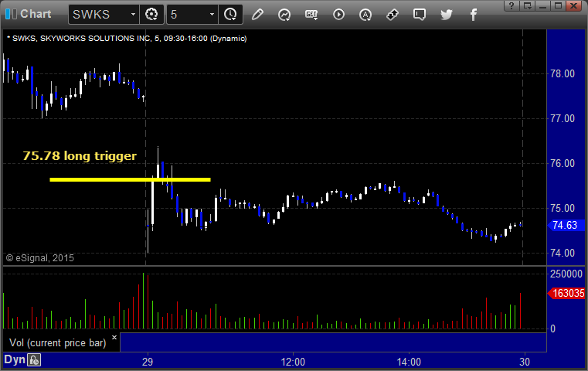Click the Dyn label at bottom left
This screenshot has height=371, width=588.
[x=15, y=359]
